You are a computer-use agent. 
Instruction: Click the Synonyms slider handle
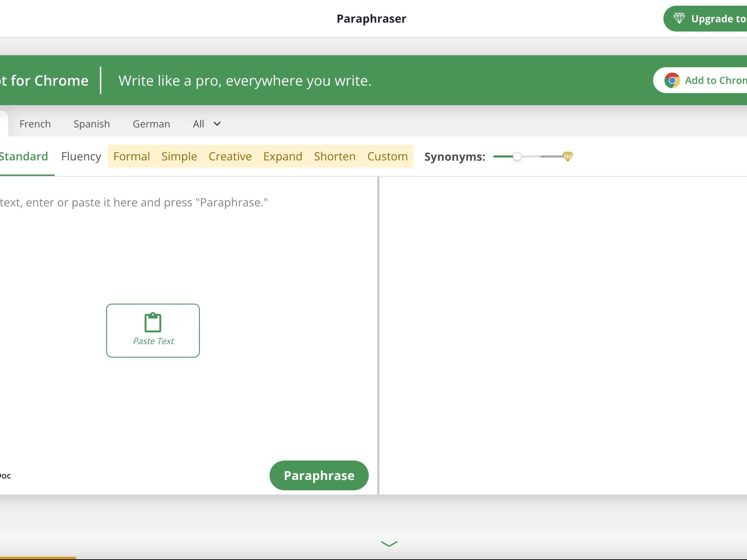coord(517,156)
